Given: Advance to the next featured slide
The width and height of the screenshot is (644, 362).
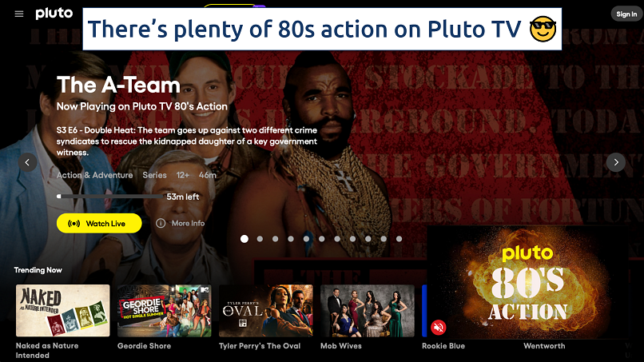Looking at the screenshot, I should point(616,162).
